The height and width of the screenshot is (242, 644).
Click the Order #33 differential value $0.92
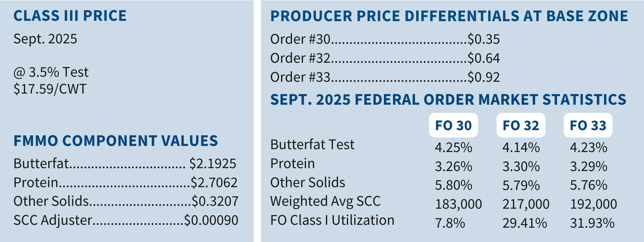point(484,77)
